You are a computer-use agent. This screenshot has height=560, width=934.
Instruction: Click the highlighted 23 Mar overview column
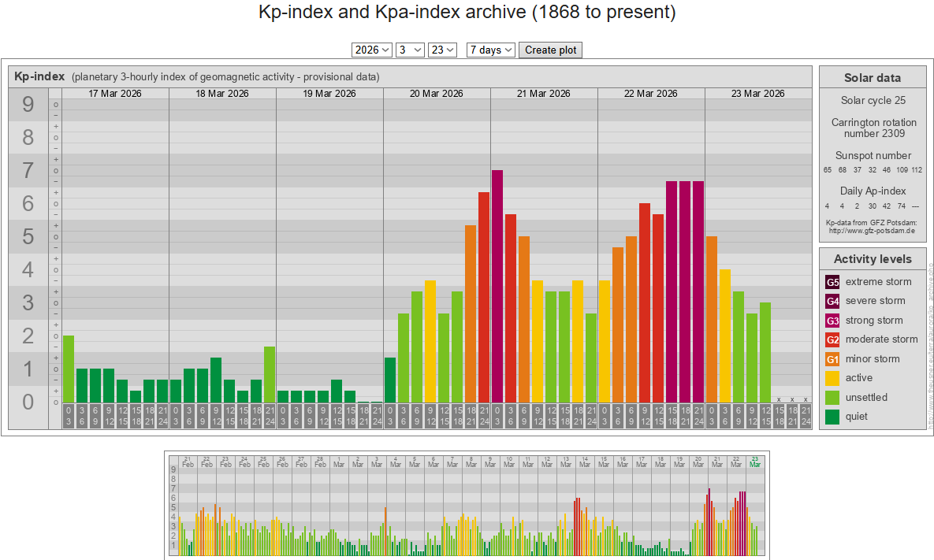tap(755, 506)
